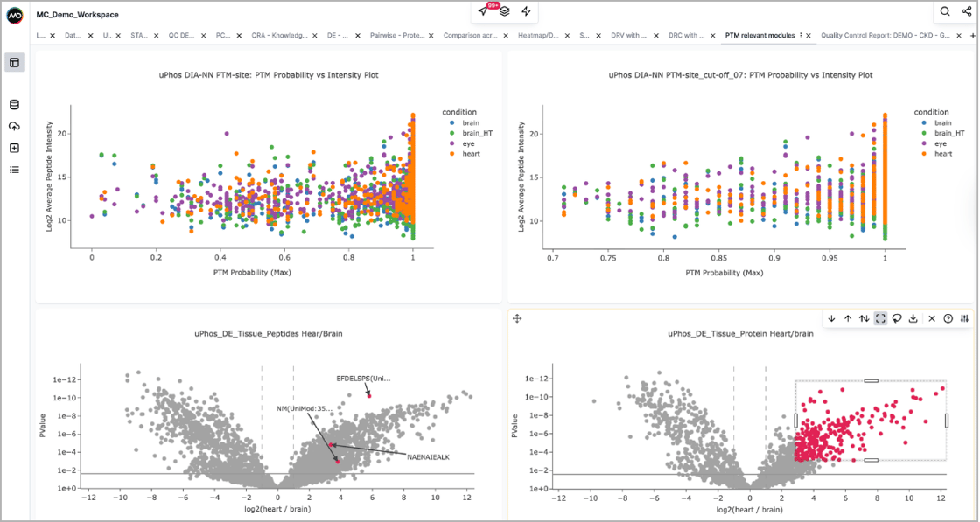Toggle the box select tool
The image size is (980, 522).
(x=880, y=319)
